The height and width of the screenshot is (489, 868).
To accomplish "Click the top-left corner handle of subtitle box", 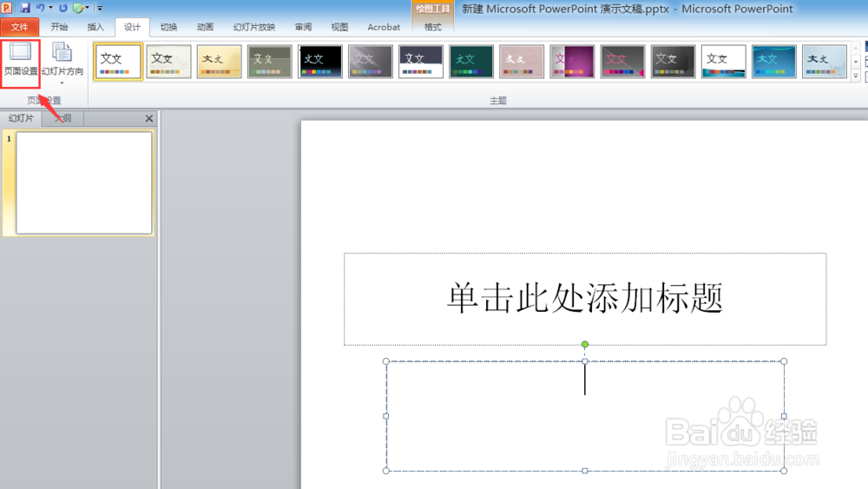I will click(386, 361).
